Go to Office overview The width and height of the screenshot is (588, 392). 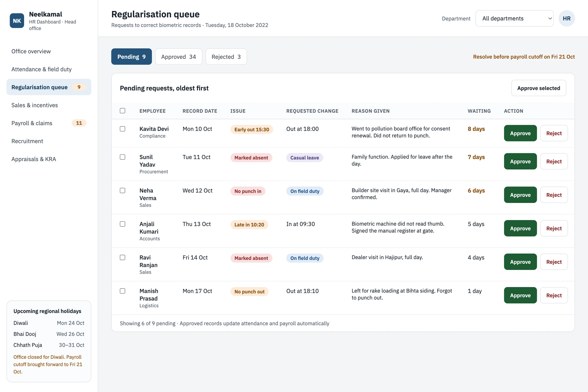tap(49, 51)
